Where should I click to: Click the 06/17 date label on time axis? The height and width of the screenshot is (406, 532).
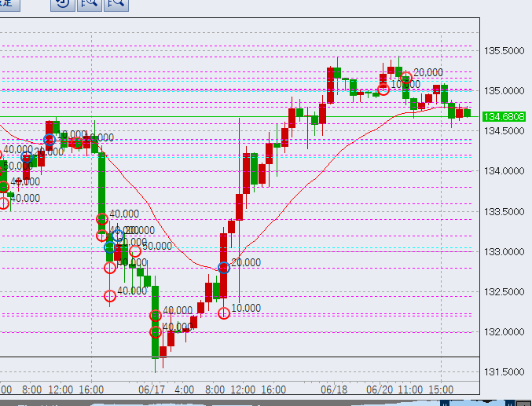(x=152, y=390)
